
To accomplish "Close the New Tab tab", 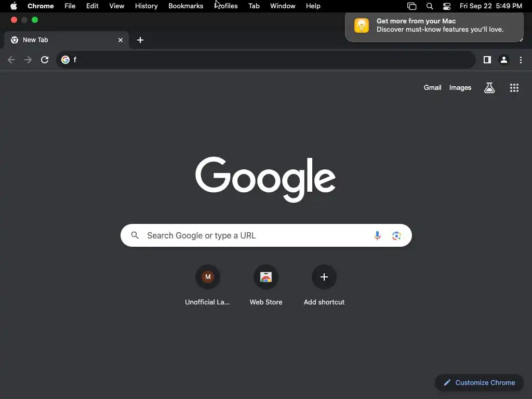I will click(121, 40).
